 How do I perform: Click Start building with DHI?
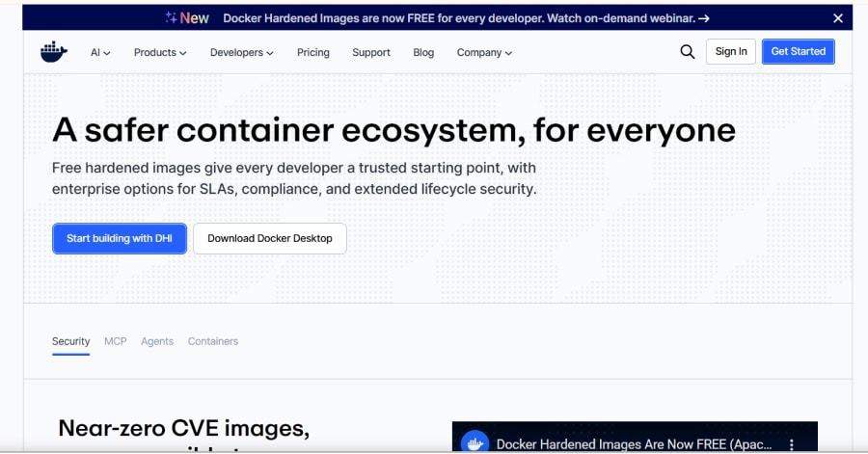pyautogui.click(x=120, y=238)
